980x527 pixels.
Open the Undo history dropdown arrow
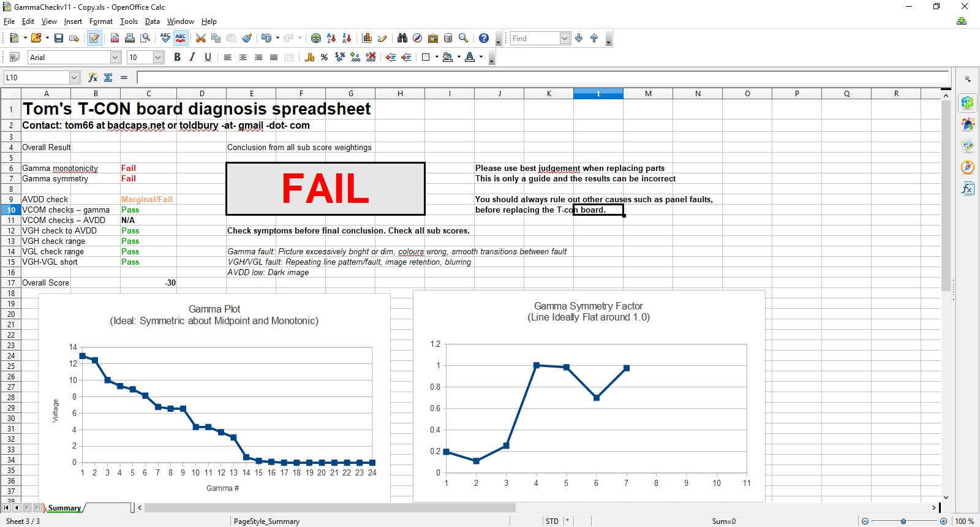click(277, 38)
